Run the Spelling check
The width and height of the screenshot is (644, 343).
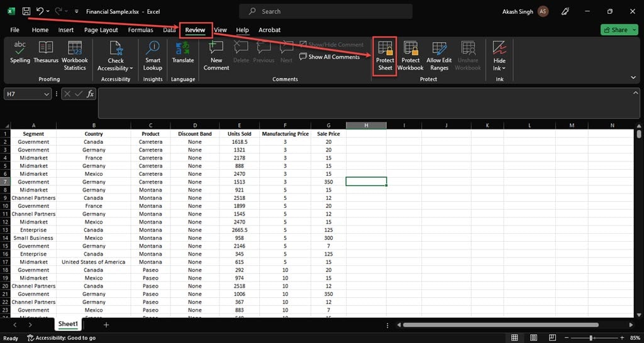coord(20,53)
